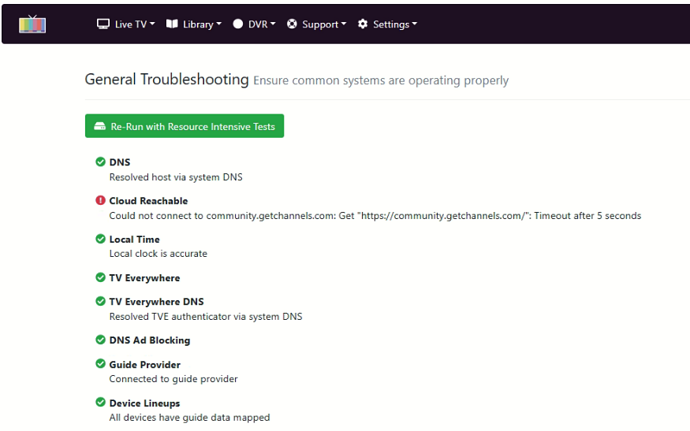This screenshot has width=690, height=431.
Task: Click the red error icon beside Cloud Reachable
Action: (100, 201)
